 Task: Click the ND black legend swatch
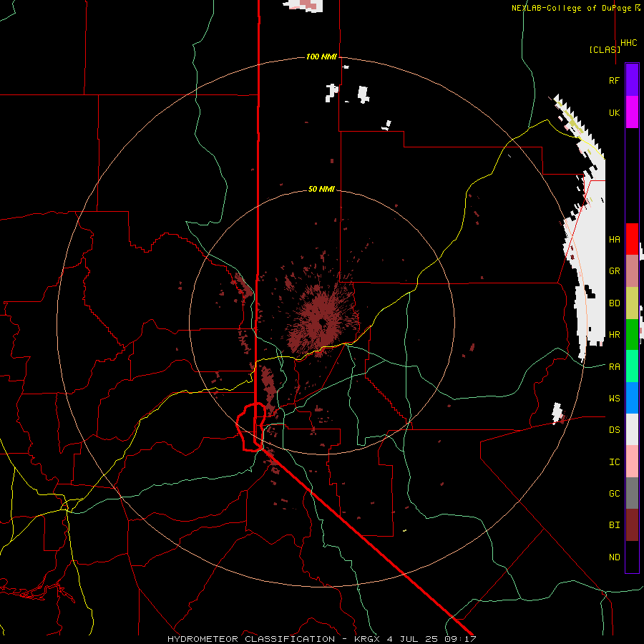pos(632,557)
